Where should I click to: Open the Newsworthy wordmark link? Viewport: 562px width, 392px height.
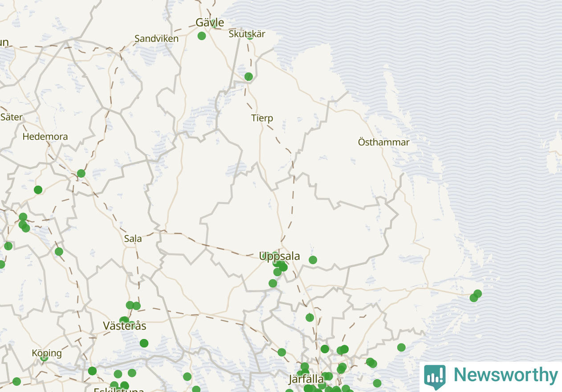click(505, 375)
